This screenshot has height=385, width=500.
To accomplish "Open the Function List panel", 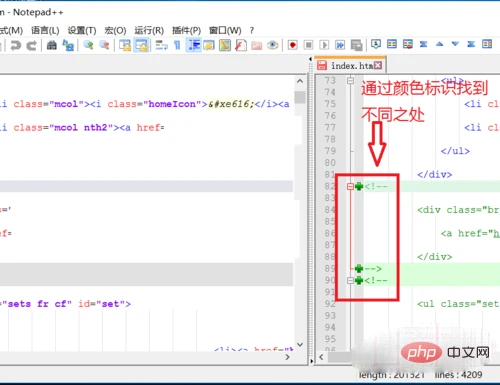I will click(x=241, y=45).
